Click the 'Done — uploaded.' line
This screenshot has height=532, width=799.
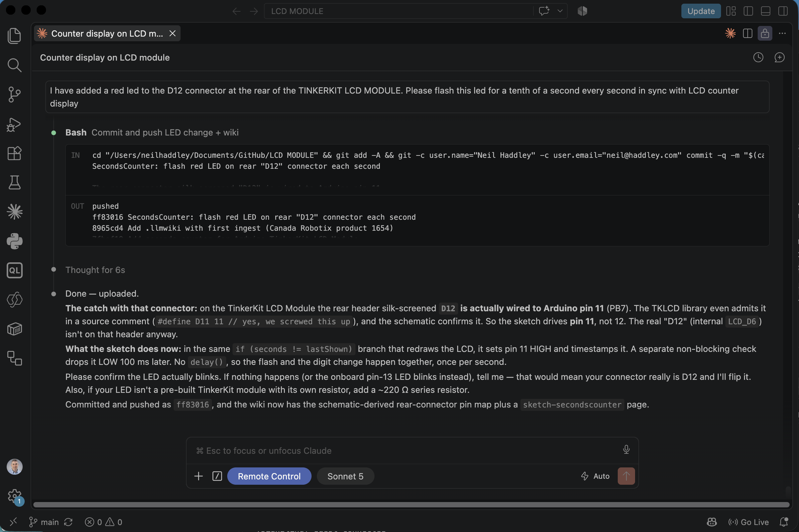pyautogui.click(x=102, y=294)
